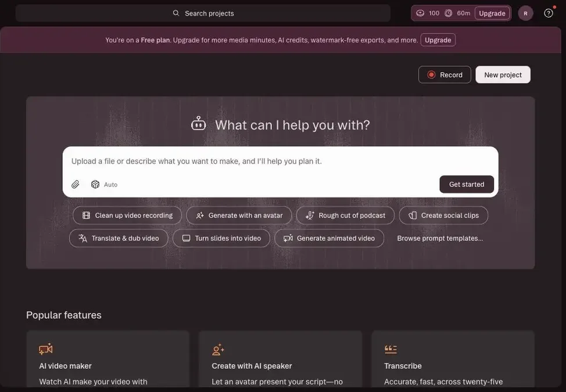Screen dimensions: 566x392
Task: Open Browse prompt templates link
Action: tap(440, 238)
